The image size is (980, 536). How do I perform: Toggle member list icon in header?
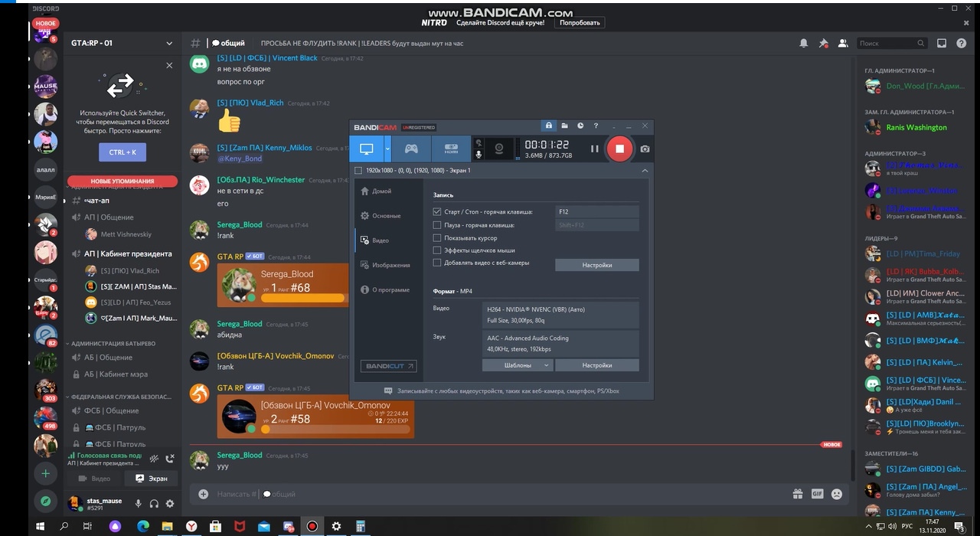pyautogui.click(x=843, y=44)
